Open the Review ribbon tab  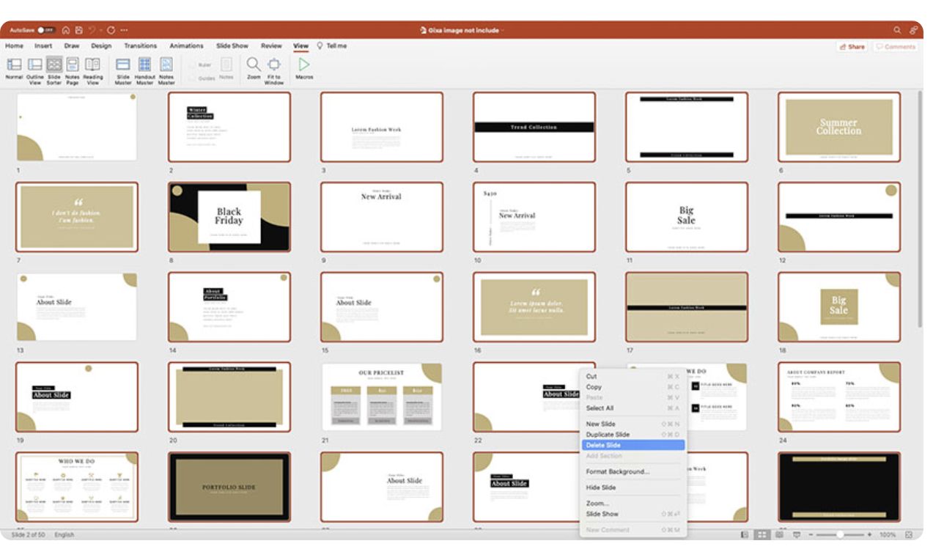271,45
